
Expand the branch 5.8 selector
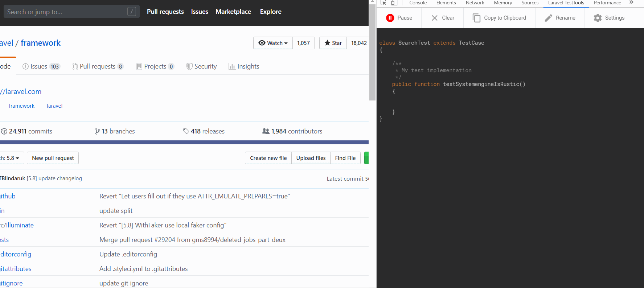point(12,158)
